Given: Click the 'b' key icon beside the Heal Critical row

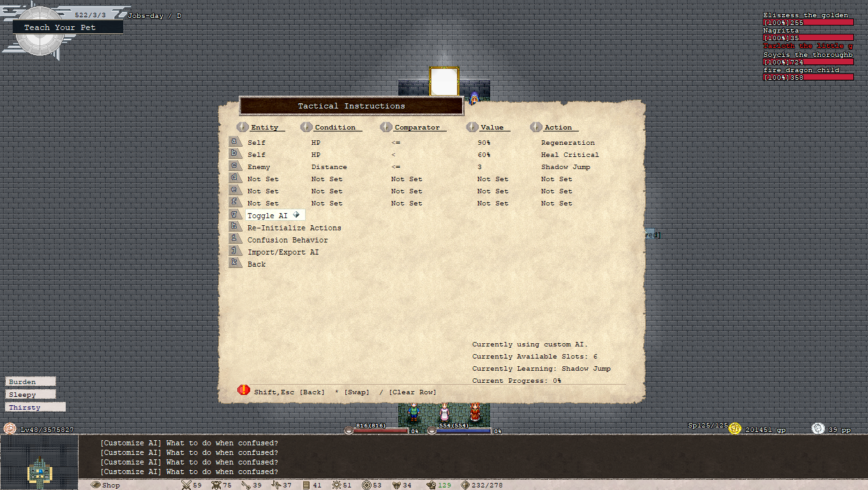Looking at the screenshot, I should pyautogui.click(x=236, y=154).
